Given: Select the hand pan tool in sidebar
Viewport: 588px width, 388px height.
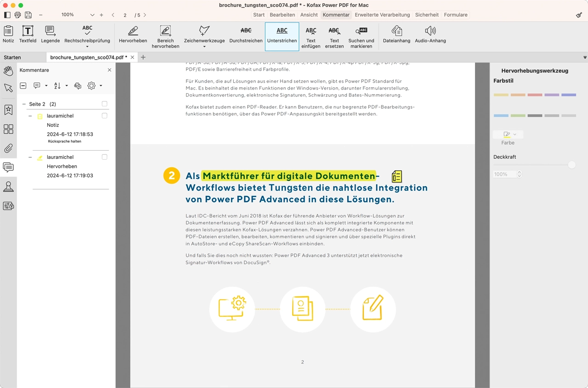Looking at the screenshot, I should [8, 71].
